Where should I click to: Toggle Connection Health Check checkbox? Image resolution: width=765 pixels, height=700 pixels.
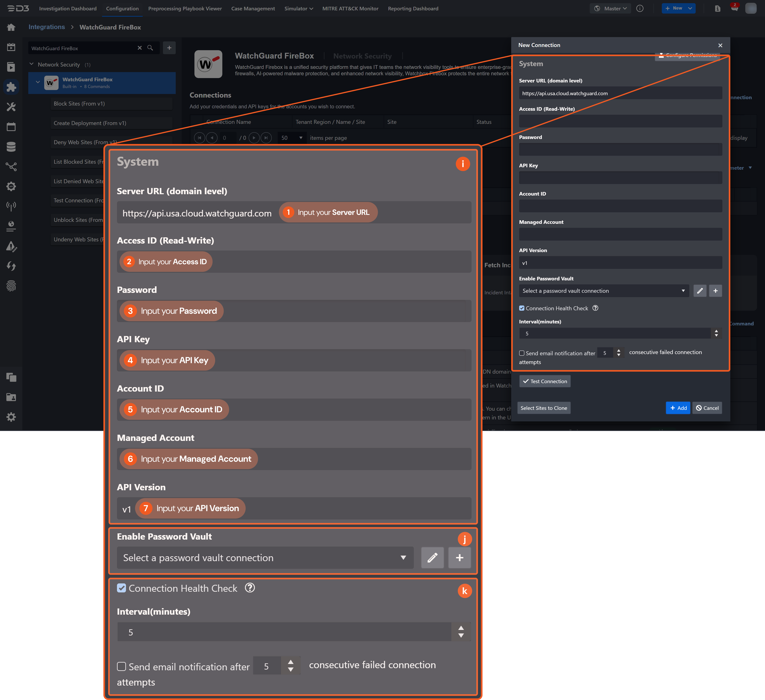pos(522,308)
